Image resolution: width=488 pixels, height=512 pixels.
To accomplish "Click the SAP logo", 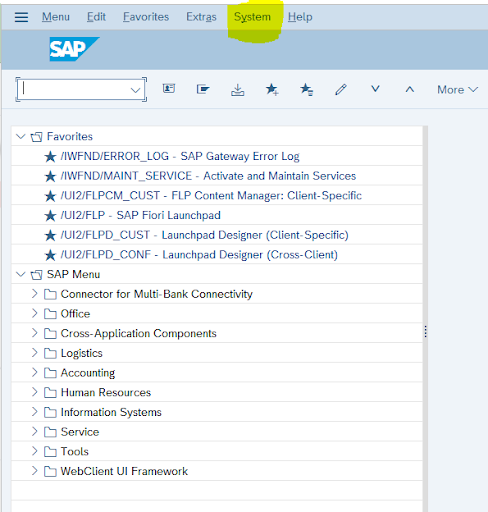I will (74, 49).
